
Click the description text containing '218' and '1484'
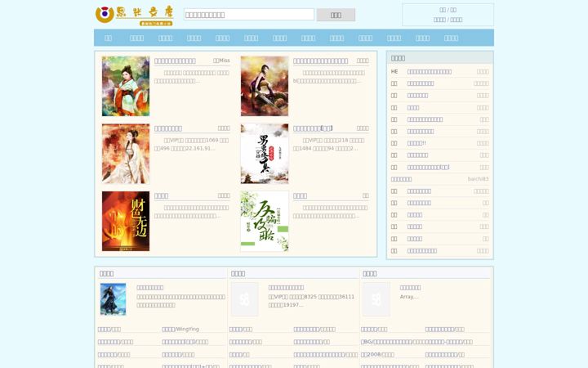point(330,144)
